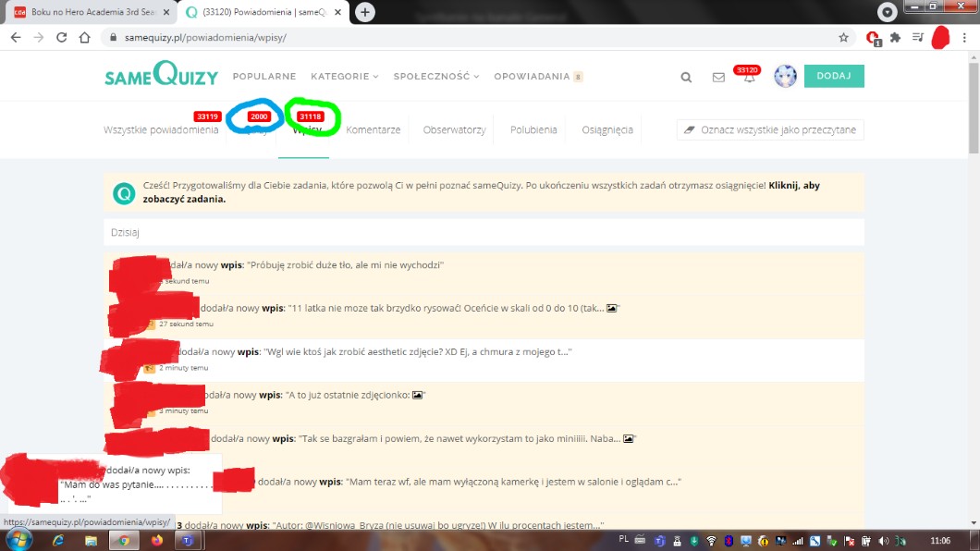The width and height of the screenshot is (980, 551).
Task: Open the Chrome extensions puzzle icon
Action: pyautogui.click(x=895, y=38)
